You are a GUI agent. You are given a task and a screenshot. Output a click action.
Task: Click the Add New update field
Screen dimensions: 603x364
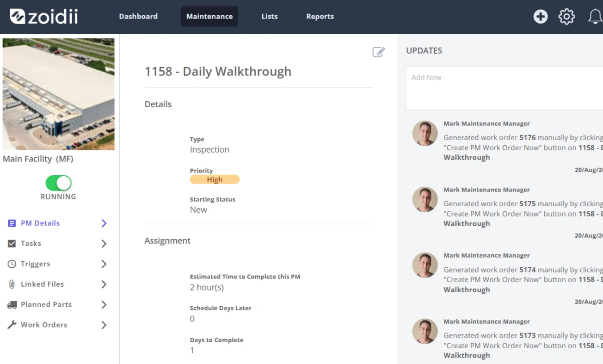point(505,88)
